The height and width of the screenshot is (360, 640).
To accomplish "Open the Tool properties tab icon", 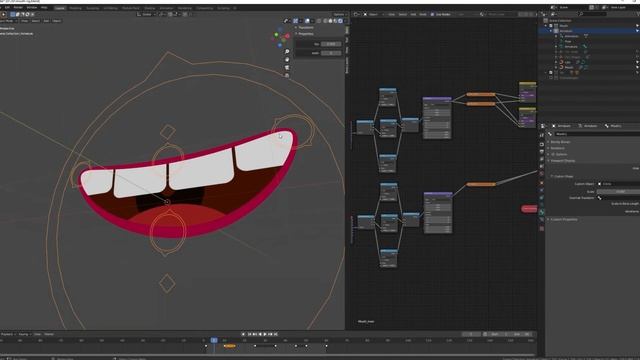I will [542, 136].
